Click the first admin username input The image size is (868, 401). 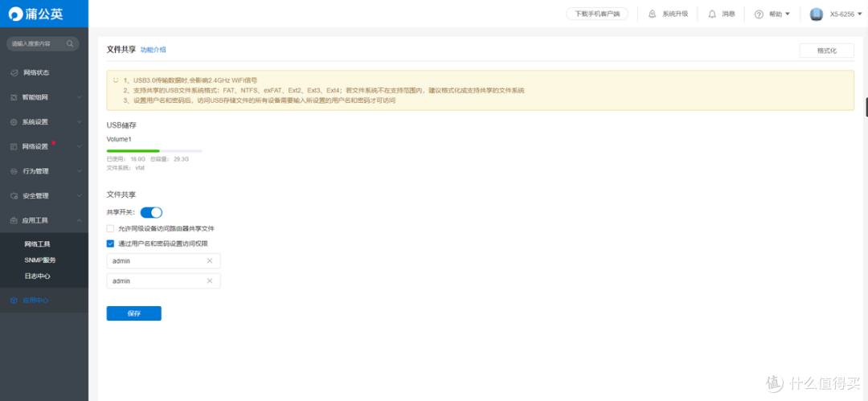point(163,261)
